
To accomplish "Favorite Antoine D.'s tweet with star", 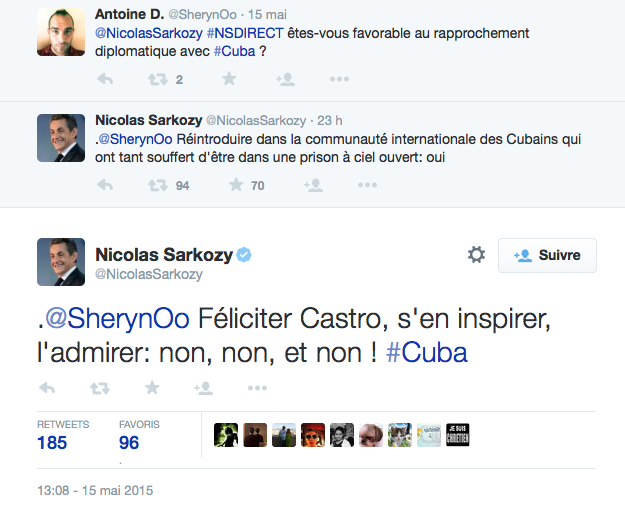I will pos(229,79).
